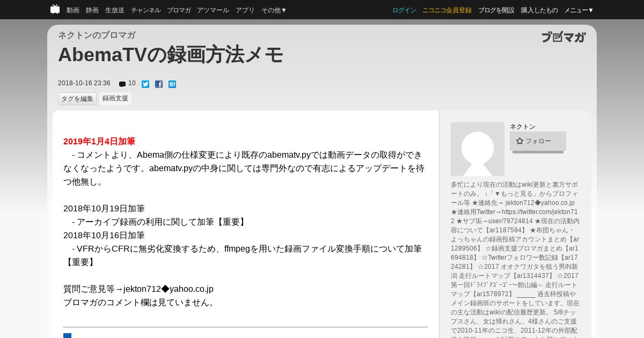Expand the メニュー▼ dropdown
The width and height of the screenshot is (644, 338).
[579, 10]
